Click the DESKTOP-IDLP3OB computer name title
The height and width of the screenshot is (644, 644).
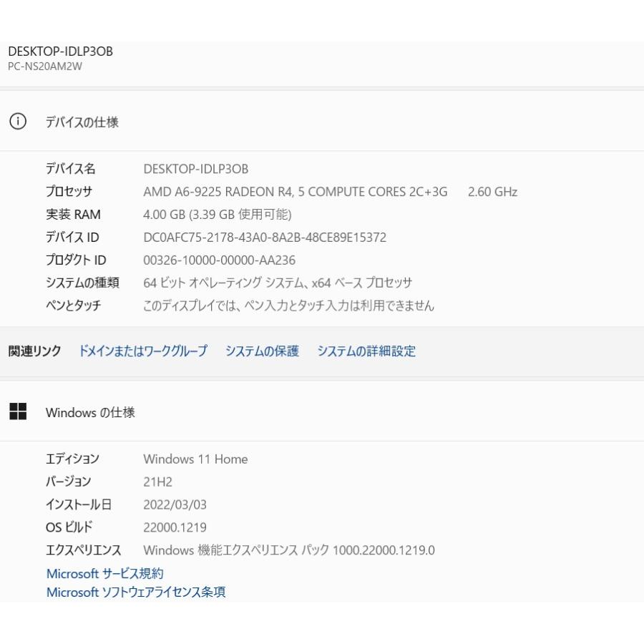(x=60, y=52)
